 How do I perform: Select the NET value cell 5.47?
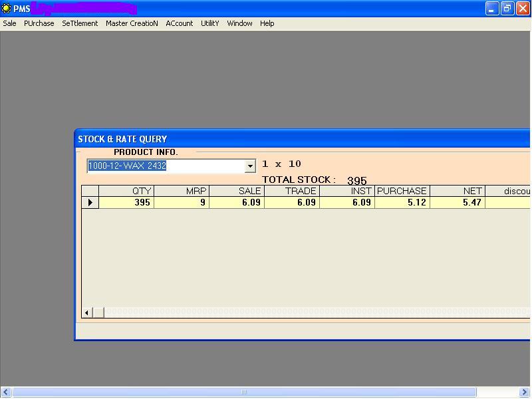(x=458, y=202)
